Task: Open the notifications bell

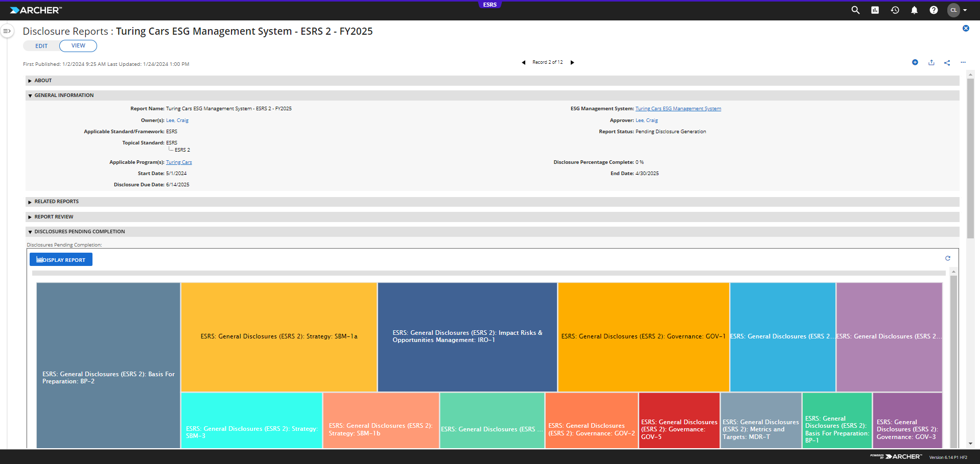Action: (914, 10)
